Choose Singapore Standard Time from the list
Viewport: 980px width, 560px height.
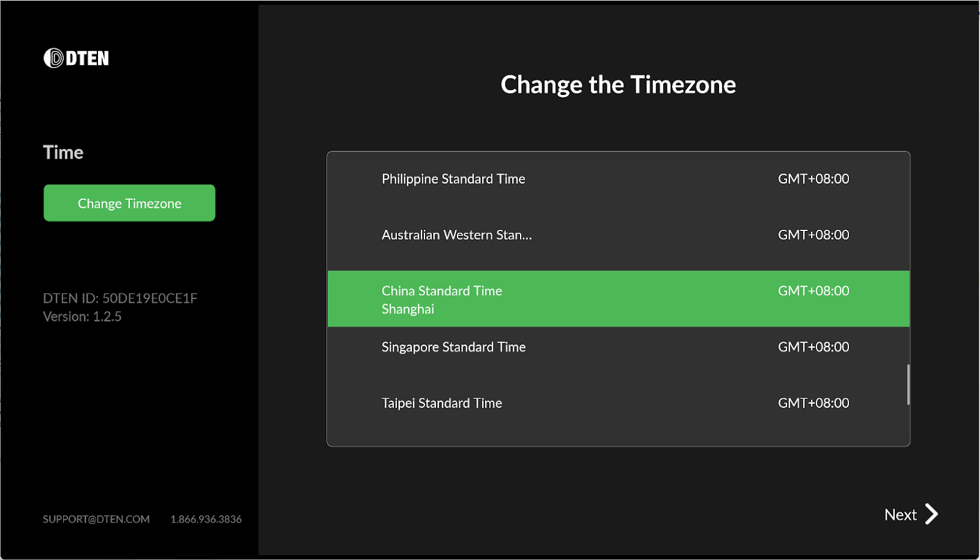619,347
